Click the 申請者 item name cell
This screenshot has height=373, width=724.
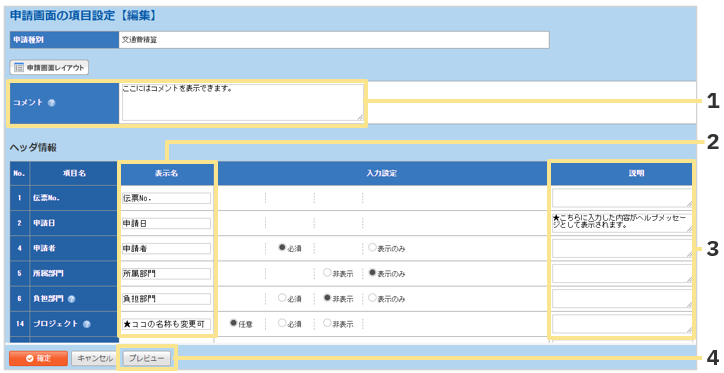point(73,248)
